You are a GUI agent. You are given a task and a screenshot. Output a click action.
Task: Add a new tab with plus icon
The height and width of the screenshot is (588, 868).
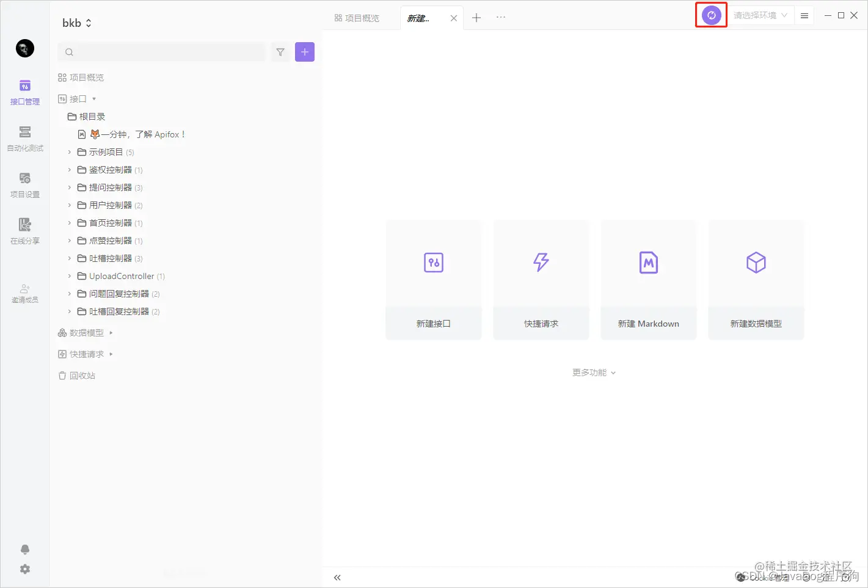476,18
